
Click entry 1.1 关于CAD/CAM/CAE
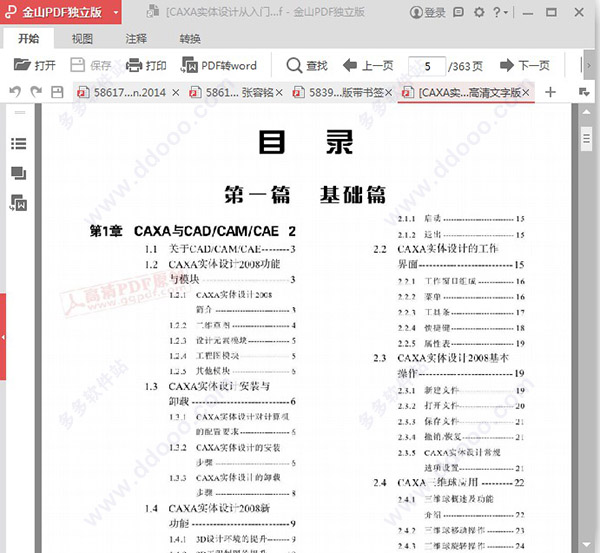click(220, 249)
